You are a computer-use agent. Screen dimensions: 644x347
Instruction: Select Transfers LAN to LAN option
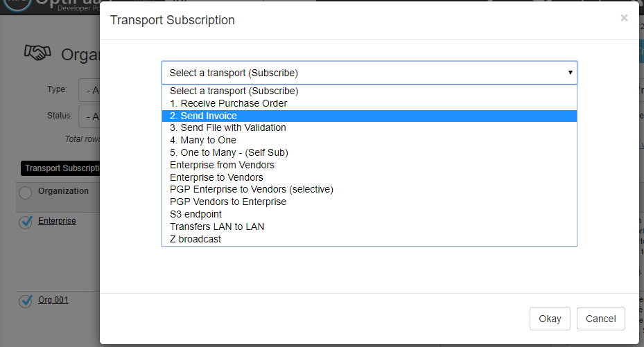[216, 226]
